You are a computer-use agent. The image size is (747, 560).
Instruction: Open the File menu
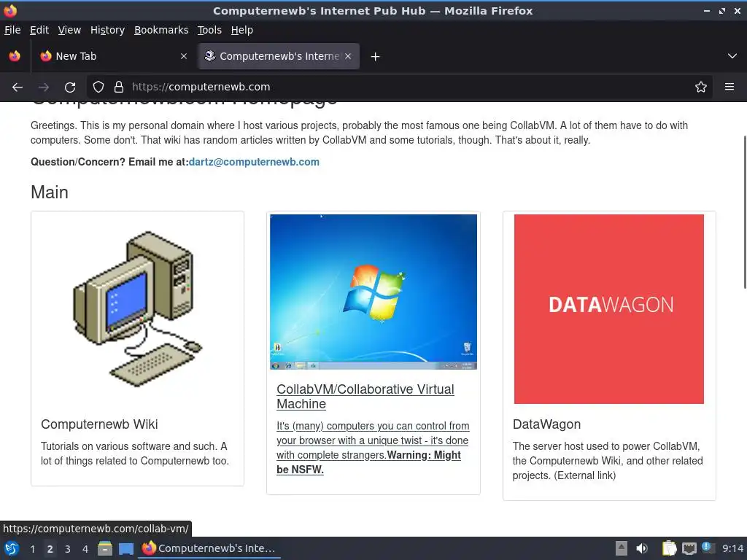click(x=12, y=30)
